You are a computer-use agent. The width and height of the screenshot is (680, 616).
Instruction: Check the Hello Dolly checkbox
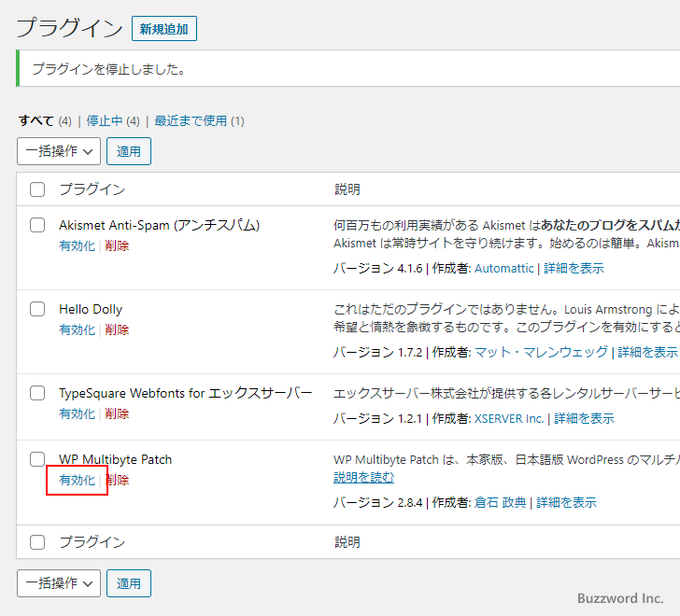click(37, 309)
